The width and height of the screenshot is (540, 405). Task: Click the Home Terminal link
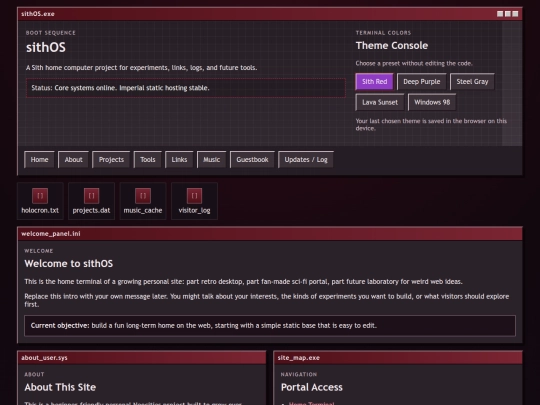[x=311, y=403]
